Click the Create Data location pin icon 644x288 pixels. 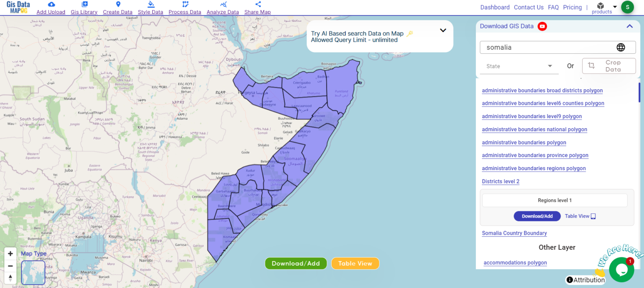117,4
